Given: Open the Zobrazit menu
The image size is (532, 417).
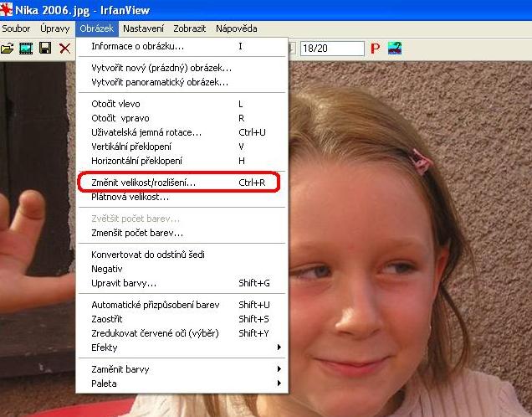Looking at the screenshot, I should [x=189, y=28].
